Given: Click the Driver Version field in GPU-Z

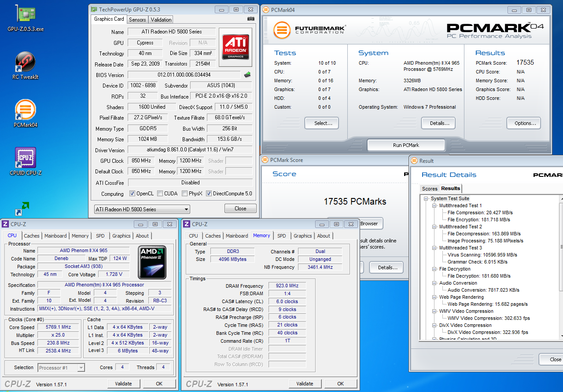Looking at the screenshot, I should pyautogui.click(x=190, y=150).
